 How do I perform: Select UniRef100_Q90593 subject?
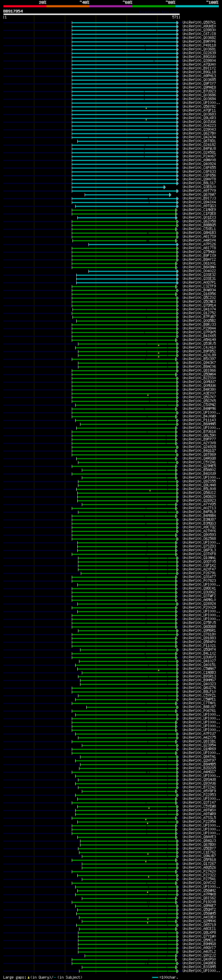tap(199, 535)
